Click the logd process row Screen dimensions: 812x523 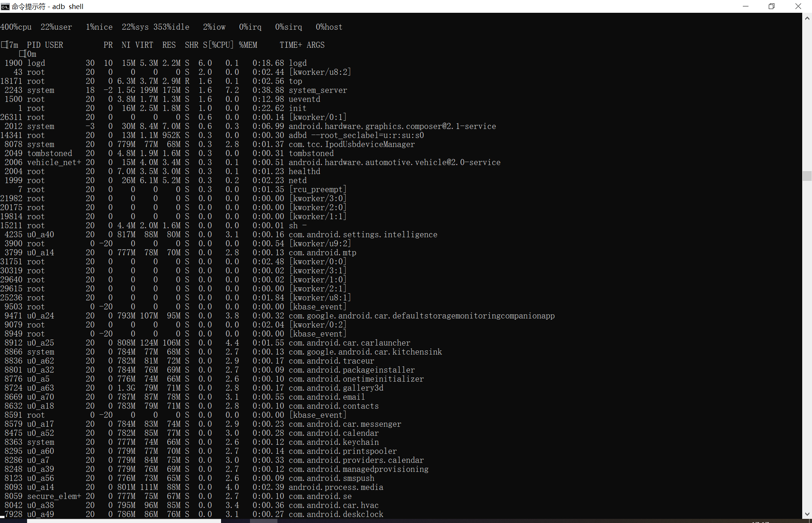[x=298, y=63]
